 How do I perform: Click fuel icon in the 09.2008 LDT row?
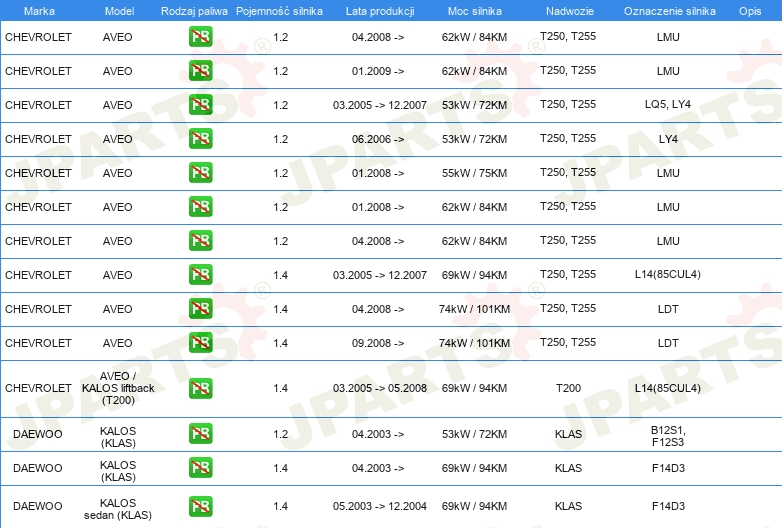pyautogui.click(x=200, y=342)
